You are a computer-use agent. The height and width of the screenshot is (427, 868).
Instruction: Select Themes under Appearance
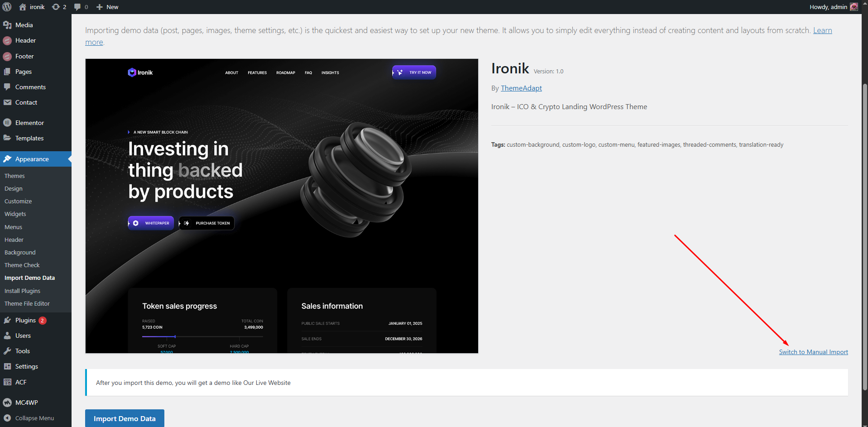14,176
